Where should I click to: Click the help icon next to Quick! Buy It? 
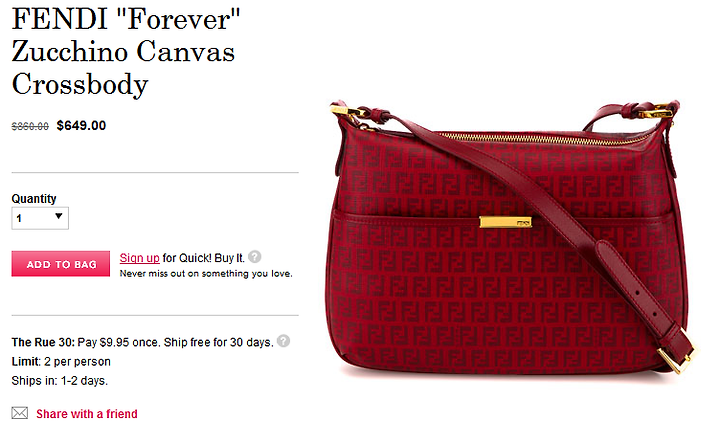pyautogui.click(x=255, y=257)
